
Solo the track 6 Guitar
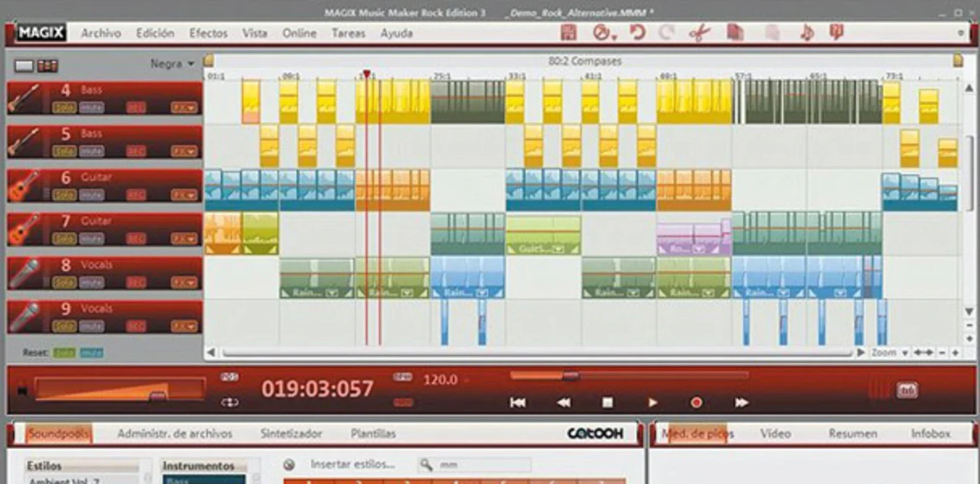click(64, 195)
